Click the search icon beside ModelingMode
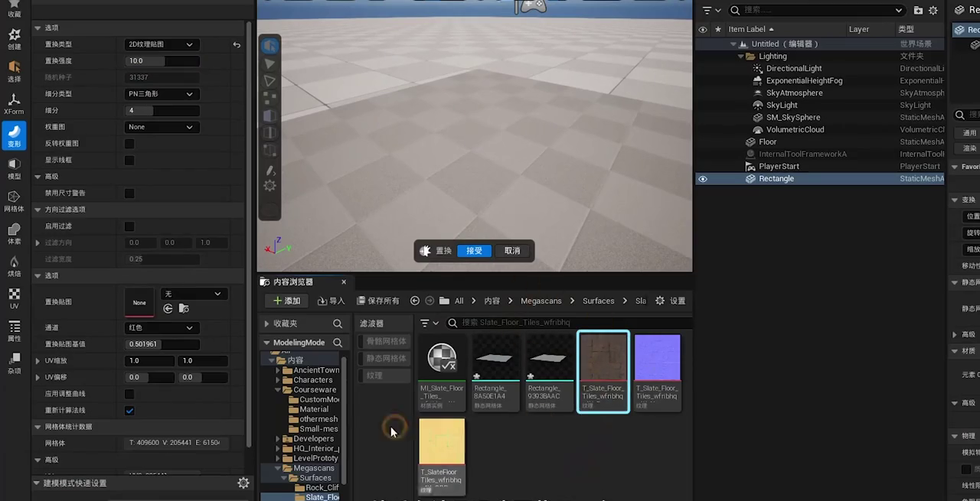980x501 pixels. point(338,343)
